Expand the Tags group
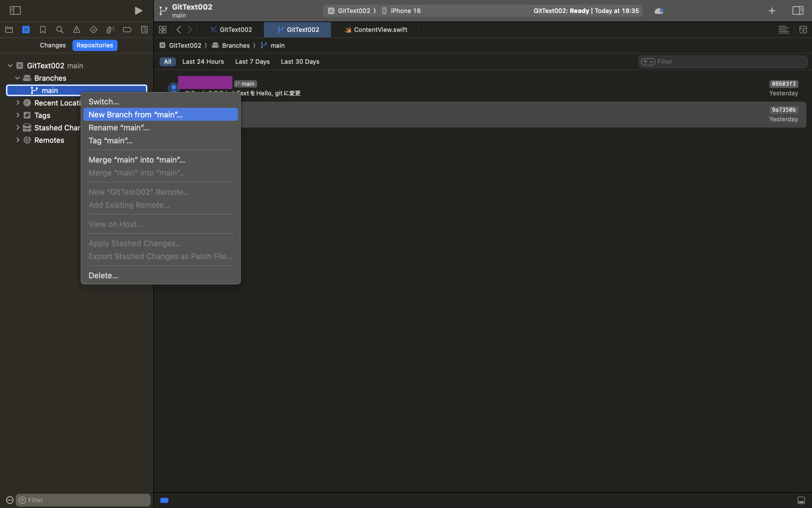 tap(18, 115)
